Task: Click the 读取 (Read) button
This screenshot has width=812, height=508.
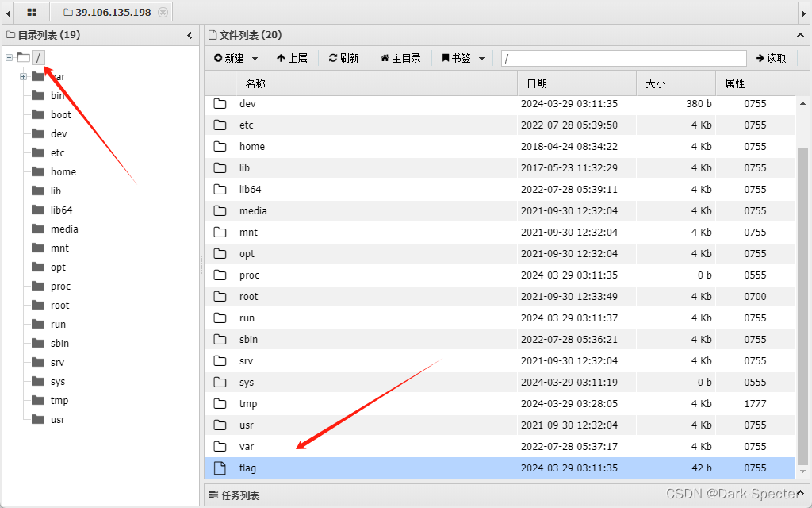Action: tap(771, 58)
